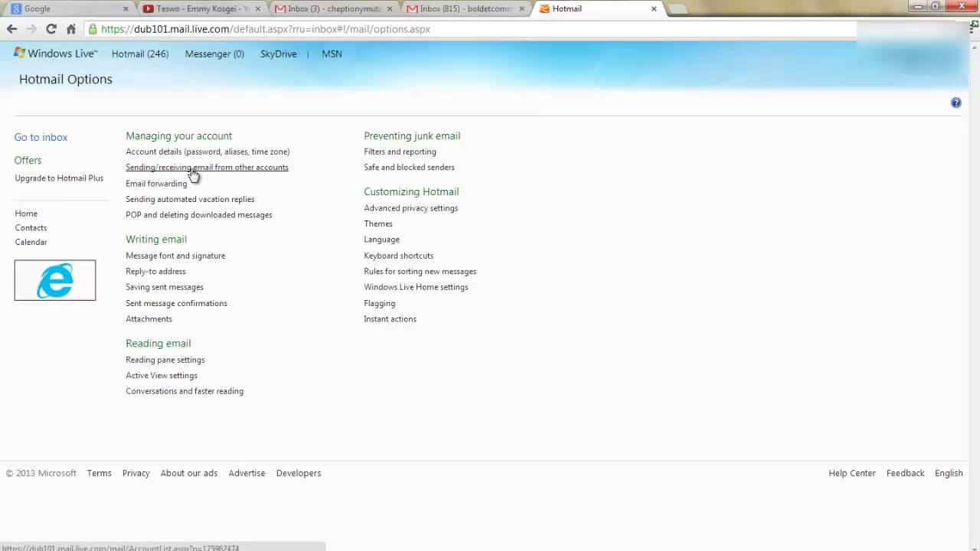The height and width of the screenshot is (551, 980).
Task: Open Email forwarding option
Action: [156, 184]
